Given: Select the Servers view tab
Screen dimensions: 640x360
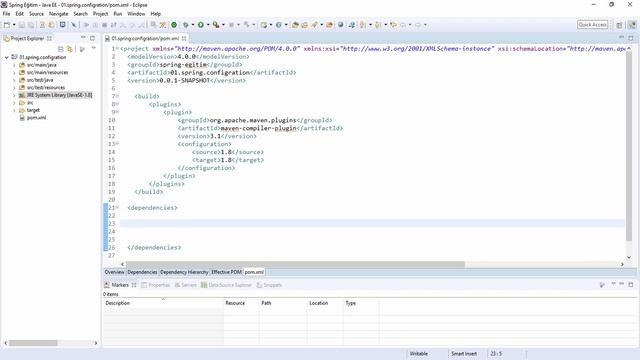Looking at the screenshot, I should (186, 285).
